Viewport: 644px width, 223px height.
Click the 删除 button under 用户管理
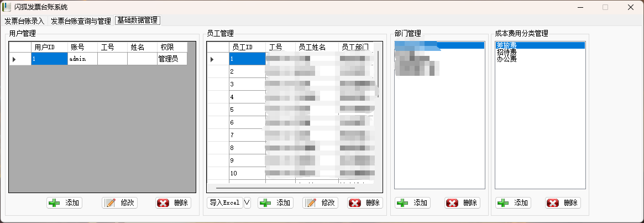coord(173,203)
